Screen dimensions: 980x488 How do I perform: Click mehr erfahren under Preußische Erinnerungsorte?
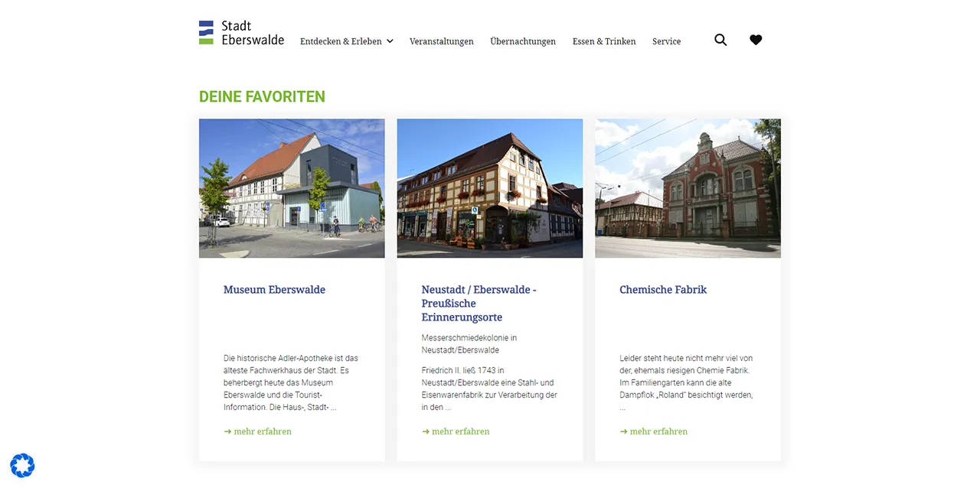(x=456, y=431)
